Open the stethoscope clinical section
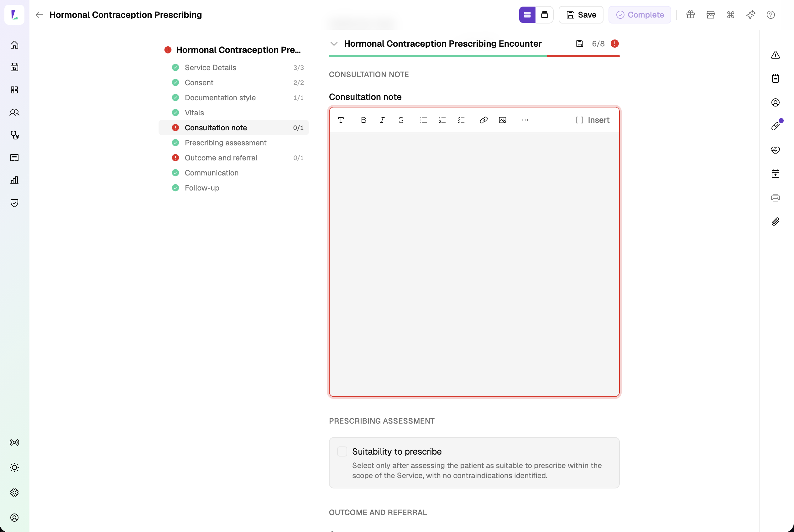This screenshot has width=794, height=532. pyautogui.click(x=14, y=135)
